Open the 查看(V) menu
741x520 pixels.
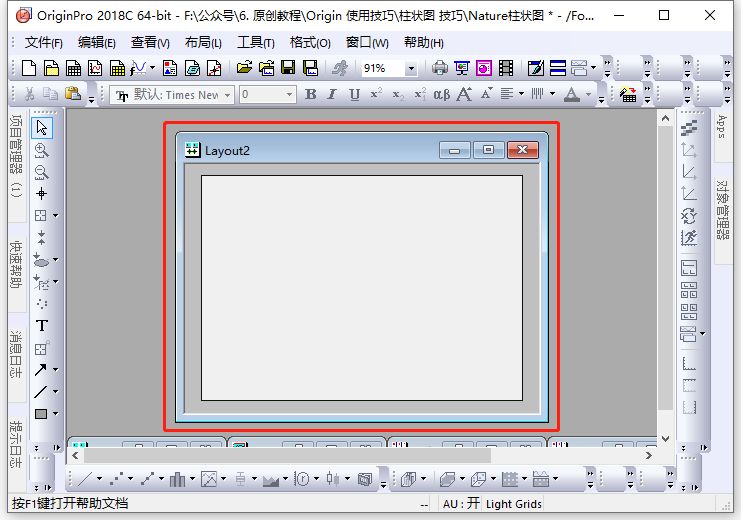click(150, 43)
